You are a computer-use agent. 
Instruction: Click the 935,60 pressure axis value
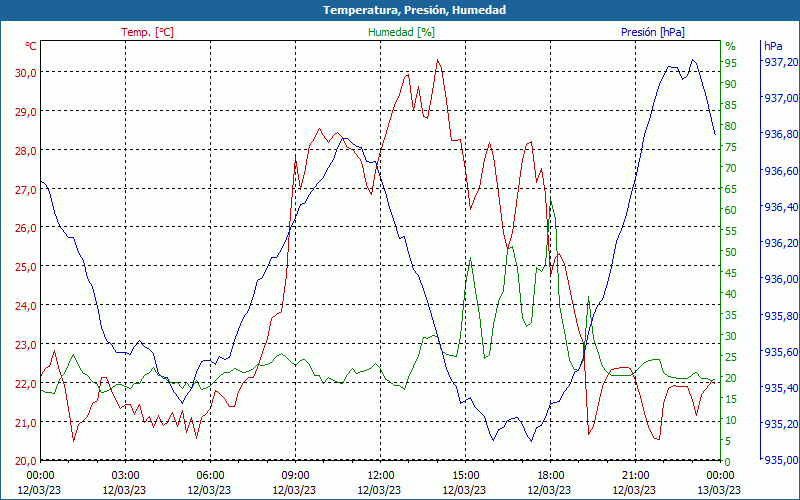click(x=781, y=352)
